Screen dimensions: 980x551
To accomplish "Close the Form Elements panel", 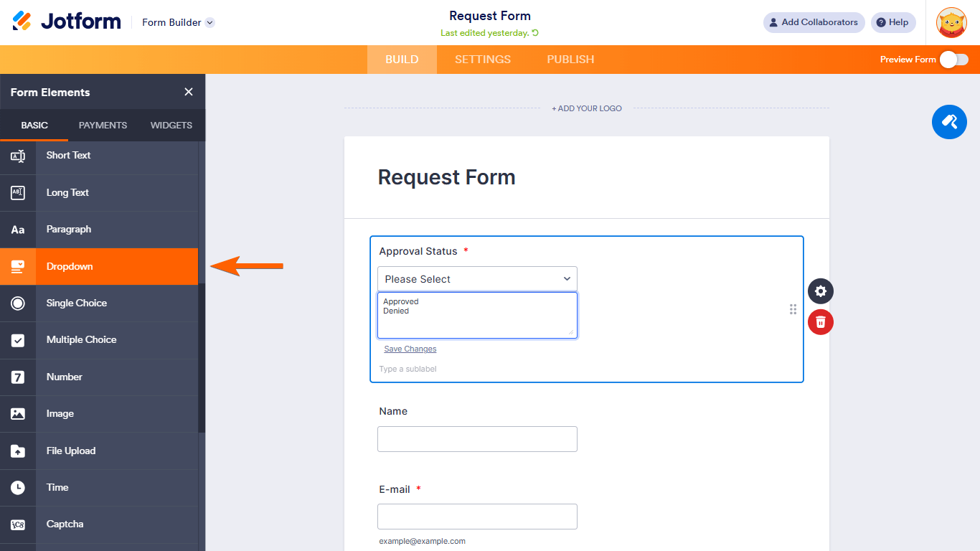I will tap(189, 92).
